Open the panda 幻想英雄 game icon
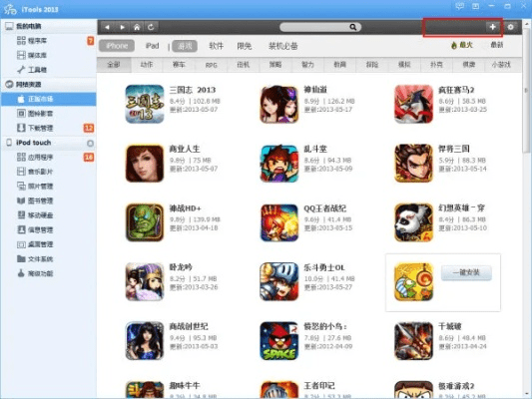The width and height of the screenshot is (532, 399). [x=413, y=222]
